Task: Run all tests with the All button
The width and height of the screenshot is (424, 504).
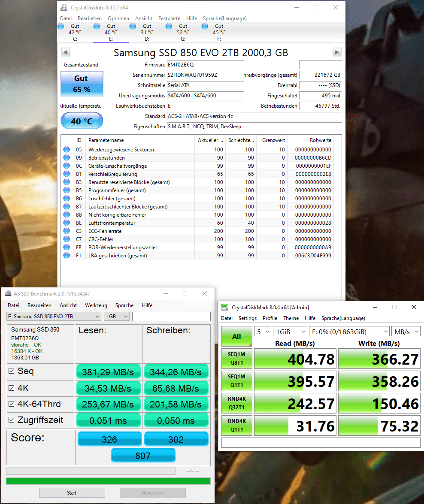Action: (x=237, y=336)
